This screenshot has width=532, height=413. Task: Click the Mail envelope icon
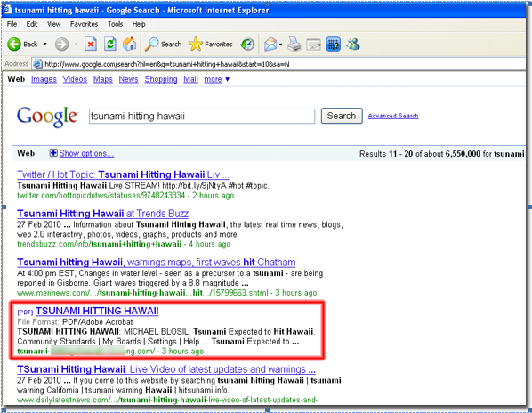[x=270, y=45]
